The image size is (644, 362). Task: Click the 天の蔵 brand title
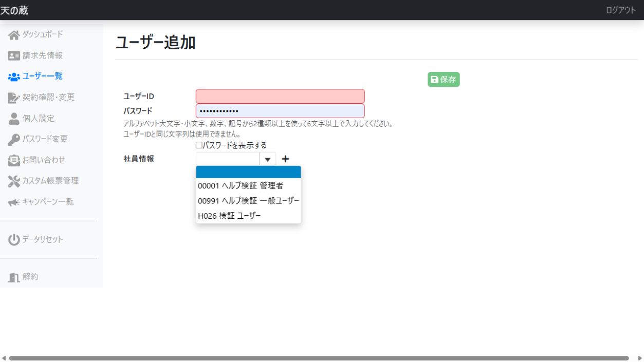click(14, 10)
